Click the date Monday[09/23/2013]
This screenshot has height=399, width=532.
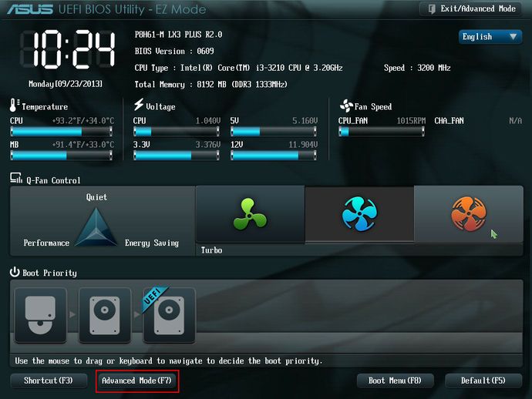[66, 84]
